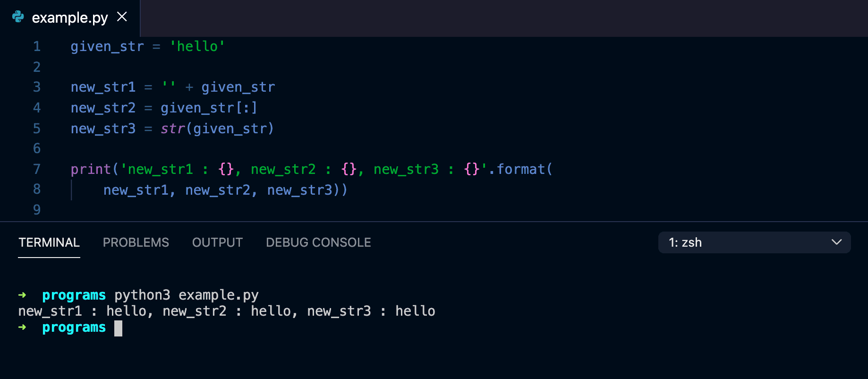
Task: Open the PROBLEMS panel tab
Action: (x=136, y=242)
